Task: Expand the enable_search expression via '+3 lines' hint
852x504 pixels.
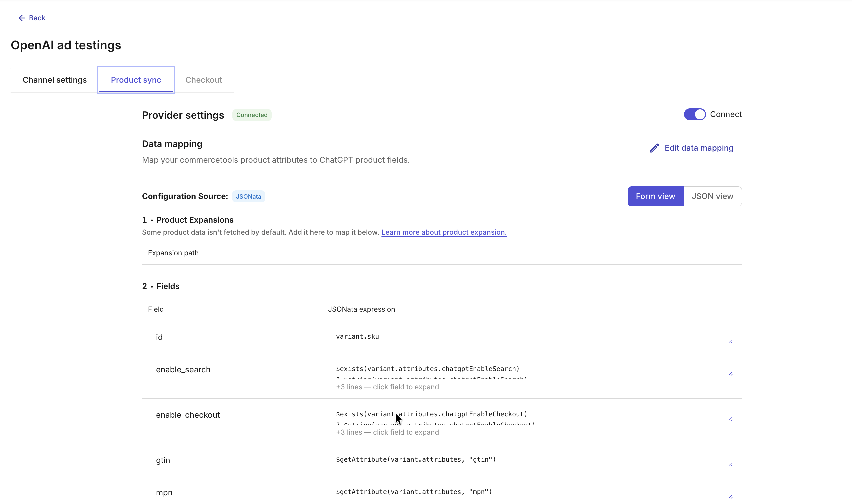Action: (387, 387)
